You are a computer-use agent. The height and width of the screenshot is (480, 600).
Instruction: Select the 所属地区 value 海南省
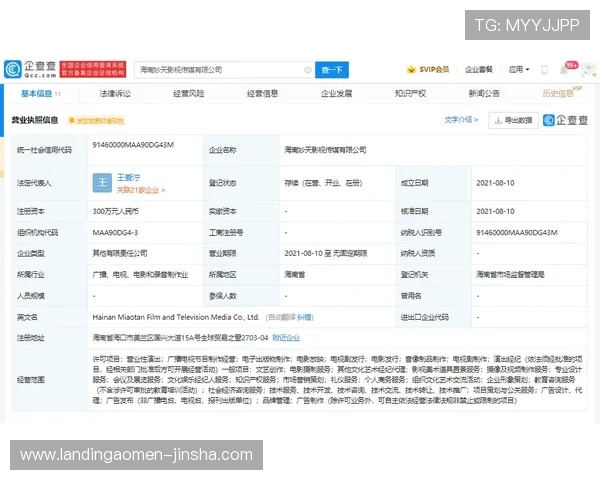295,274
